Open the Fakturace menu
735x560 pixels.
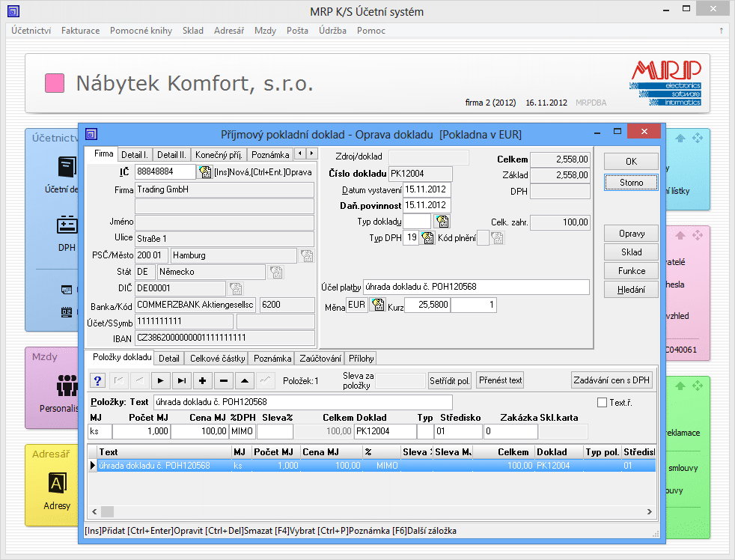coord(81,31)
